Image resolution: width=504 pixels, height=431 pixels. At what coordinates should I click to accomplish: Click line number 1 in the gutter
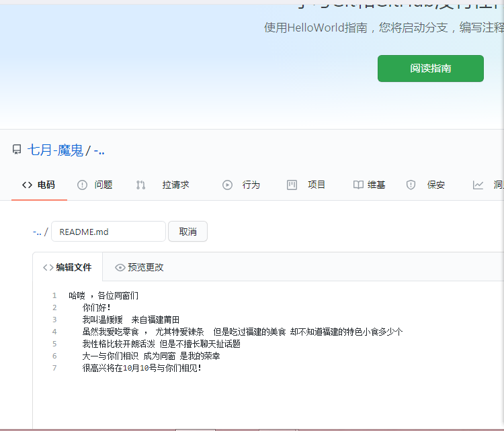point(54,295)
